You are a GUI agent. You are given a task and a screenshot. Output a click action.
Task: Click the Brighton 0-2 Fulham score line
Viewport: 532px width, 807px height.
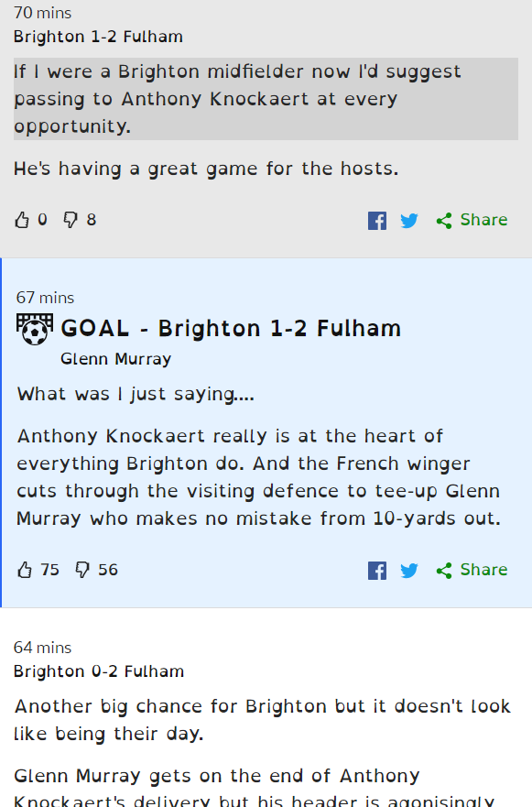click(x=99, y=671)
